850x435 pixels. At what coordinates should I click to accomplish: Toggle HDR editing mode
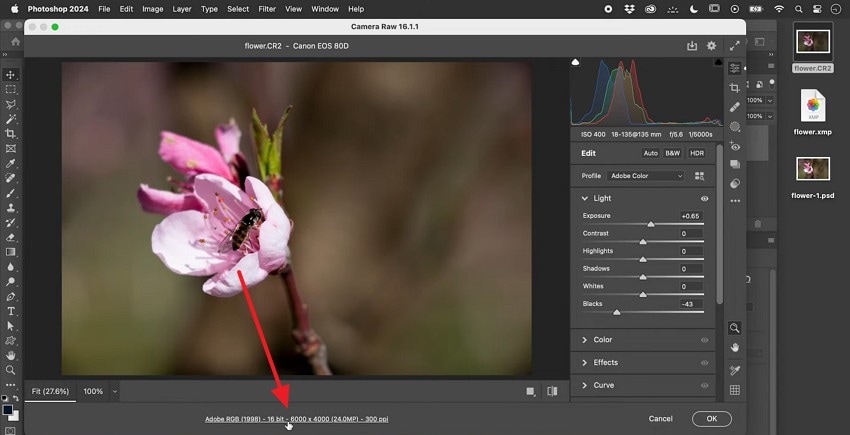(697, 153)
